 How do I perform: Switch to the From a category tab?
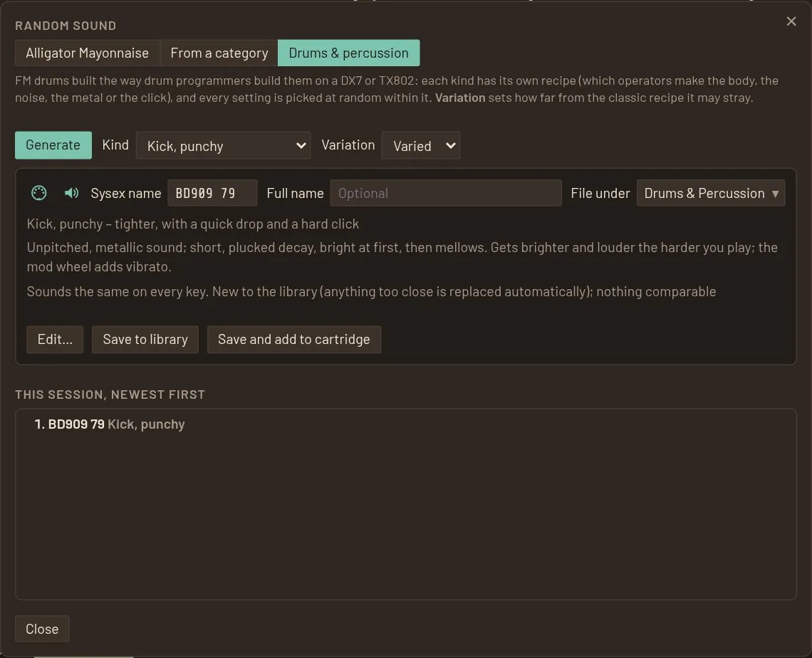[219, 53]
